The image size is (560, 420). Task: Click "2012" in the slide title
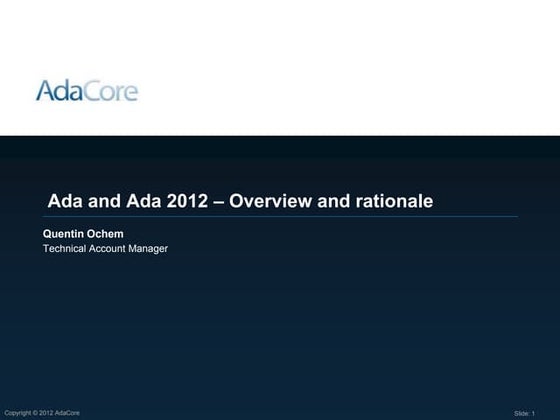coord(187,201)
